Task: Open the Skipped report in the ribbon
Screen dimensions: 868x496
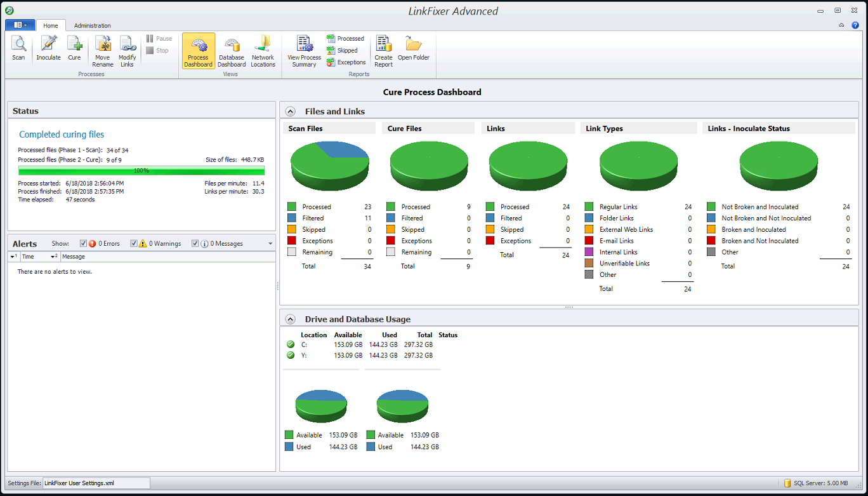Action: (x=343, y=50)
